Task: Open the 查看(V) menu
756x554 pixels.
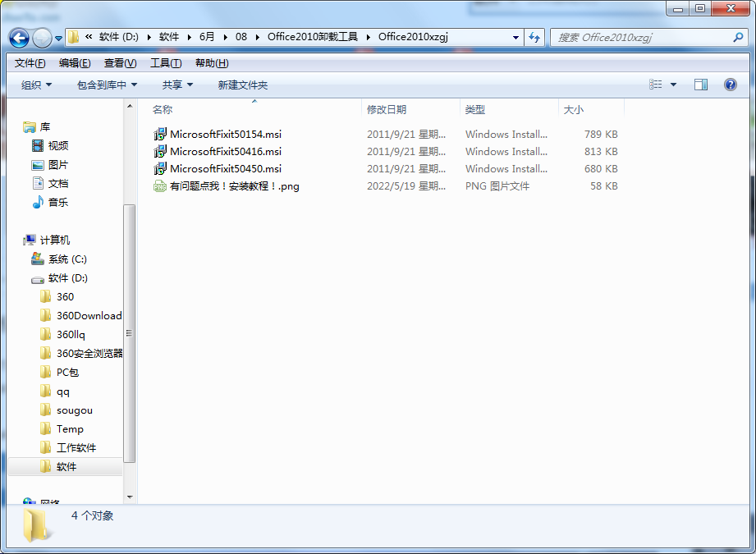Action: [x=120, y=63]
